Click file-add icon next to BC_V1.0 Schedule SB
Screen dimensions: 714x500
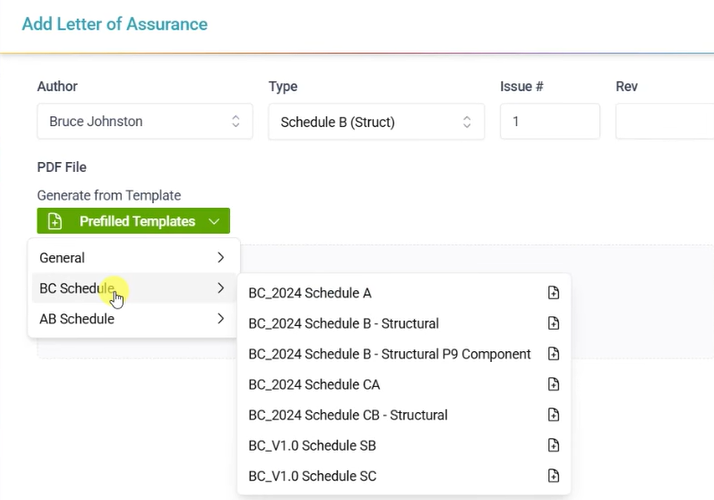(x=553, y=445)
